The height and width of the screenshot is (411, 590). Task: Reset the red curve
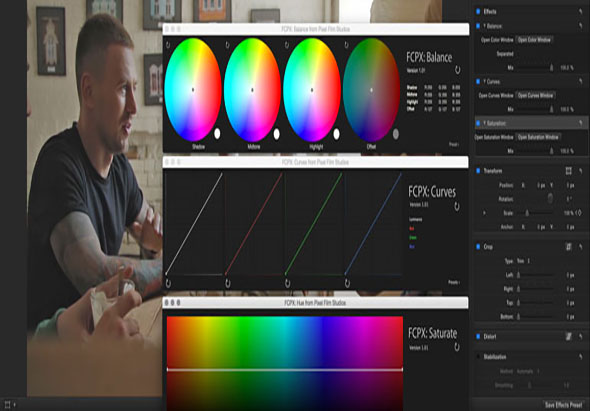point(228,283)
